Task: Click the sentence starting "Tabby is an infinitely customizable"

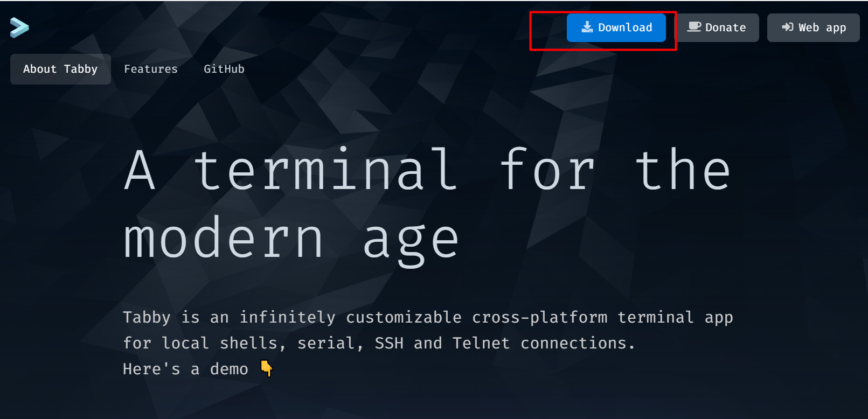Action: (x=428, y=330)
